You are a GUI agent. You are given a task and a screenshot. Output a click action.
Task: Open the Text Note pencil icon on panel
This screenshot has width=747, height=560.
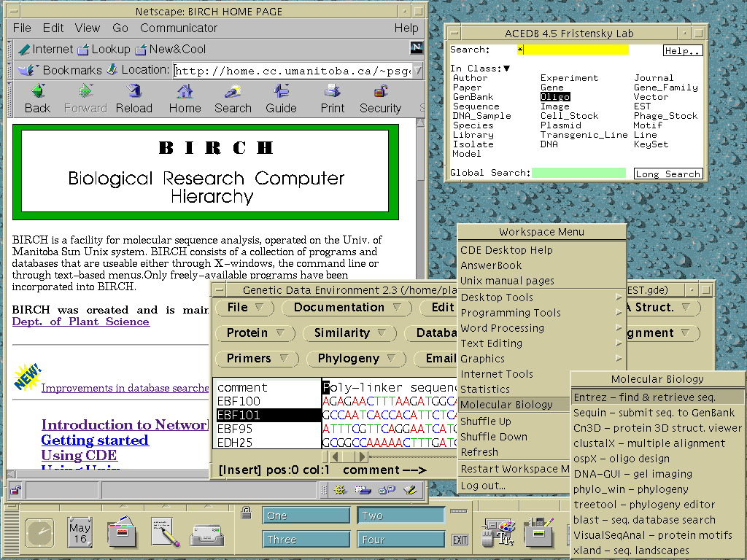coord(165,532)
